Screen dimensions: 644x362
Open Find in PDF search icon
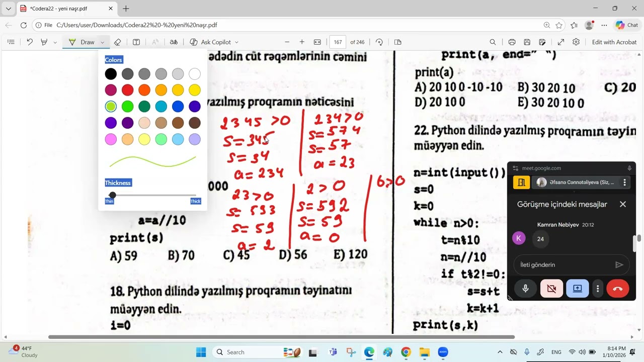pyautogui.click(x=493, y=42)
